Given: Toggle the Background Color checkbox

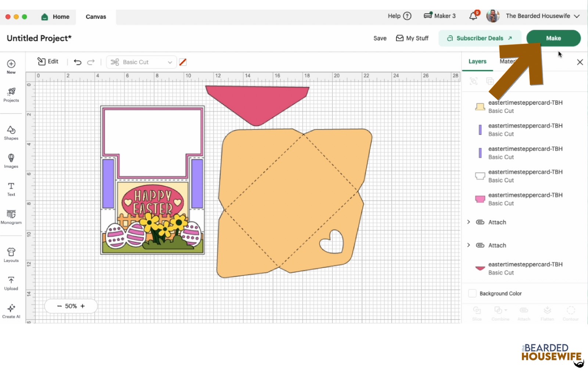Looking at the screenshot, I should 472,293.
